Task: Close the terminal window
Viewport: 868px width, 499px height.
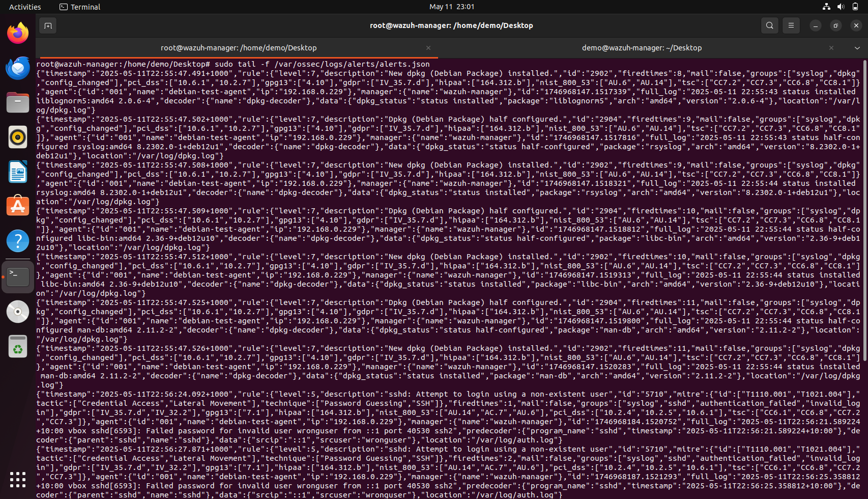Action: (x=856, y=25)
